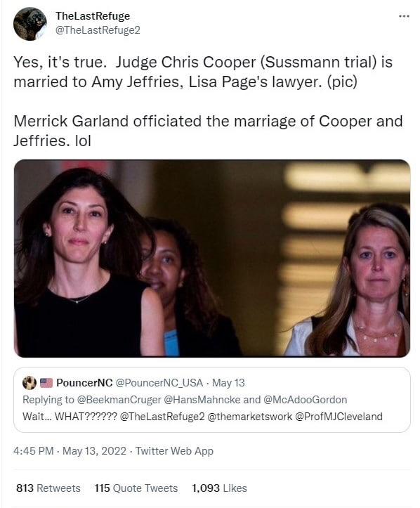Viewport: 420px width, 508px height.
Task: Open the @PouncerNC_USA handle
Action: pyautogui.click(x=159, y=383)
